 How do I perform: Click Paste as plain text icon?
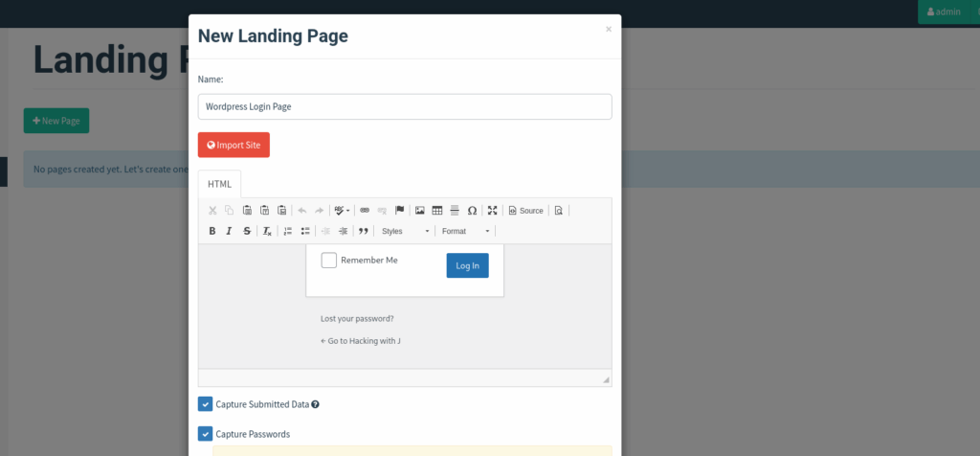tap(264, 211)
